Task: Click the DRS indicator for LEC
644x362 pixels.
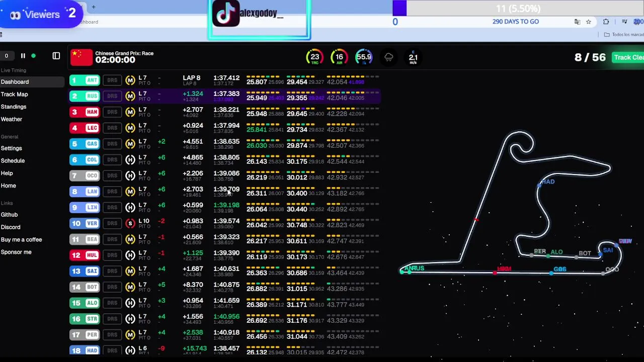Action: coord(112,128)
